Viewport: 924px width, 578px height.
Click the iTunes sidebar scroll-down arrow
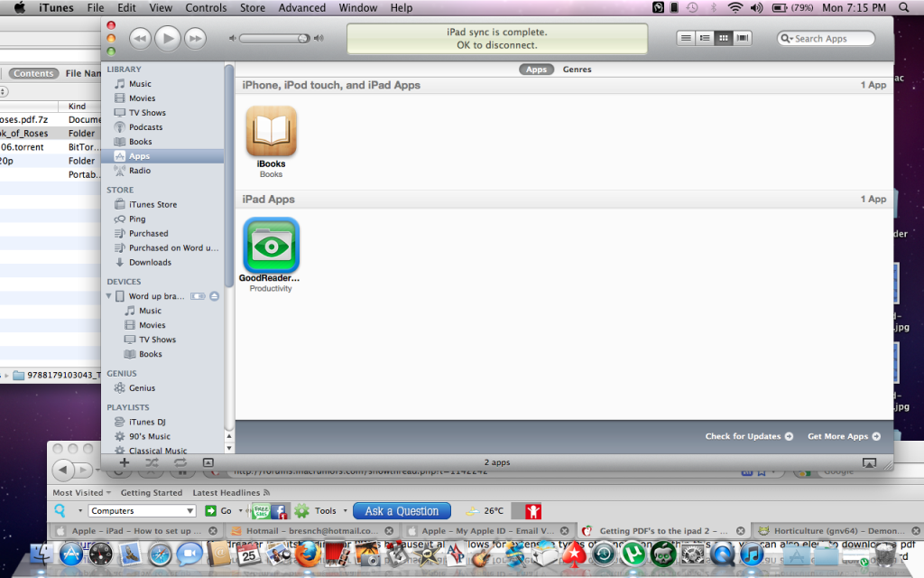click(x=229, y=448)
